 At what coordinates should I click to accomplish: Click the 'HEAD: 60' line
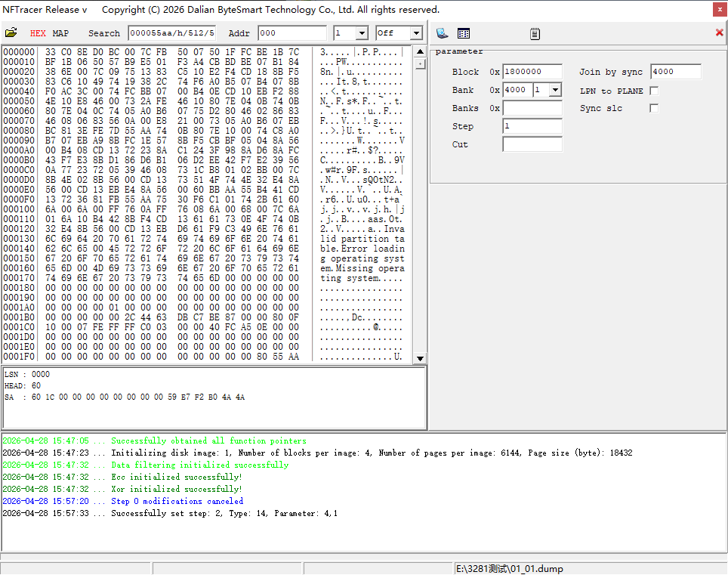click(x=23, y=385)
